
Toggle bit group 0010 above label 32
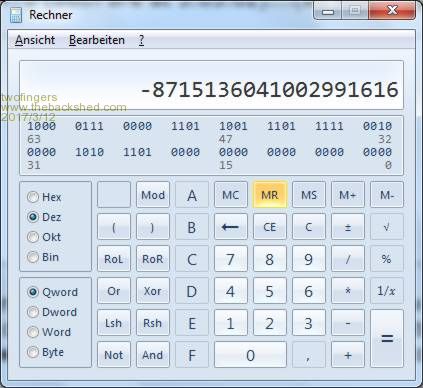[377, 126]
